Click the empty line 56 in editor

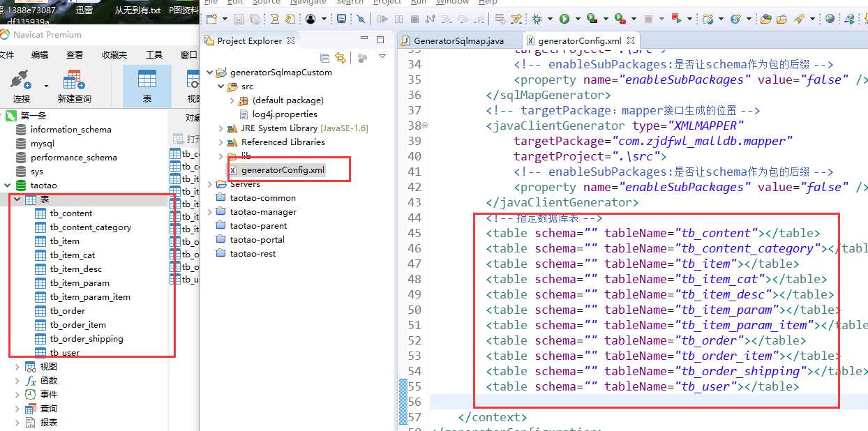(649, 402)
